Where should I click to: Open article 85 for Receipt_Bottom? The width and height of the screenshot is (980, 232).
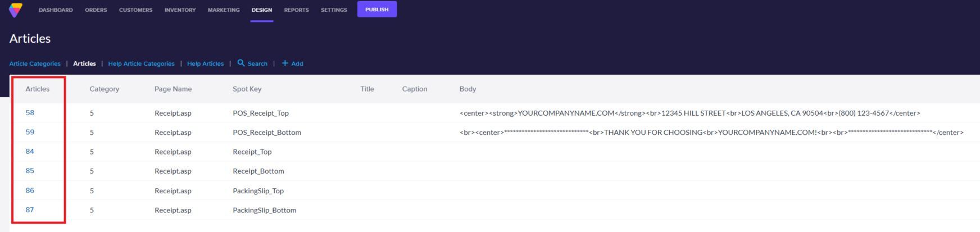pyautogui.click(x=30, y=171)
